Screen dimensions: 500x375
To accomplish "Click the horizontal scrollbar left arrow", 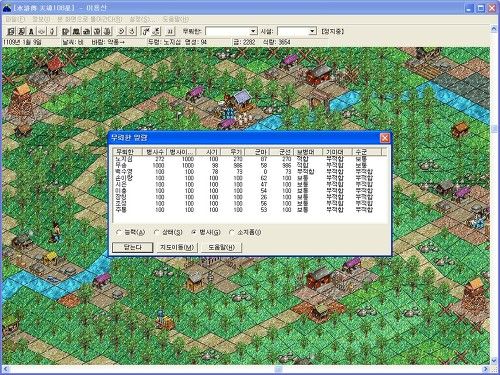I will click(6, 369).
